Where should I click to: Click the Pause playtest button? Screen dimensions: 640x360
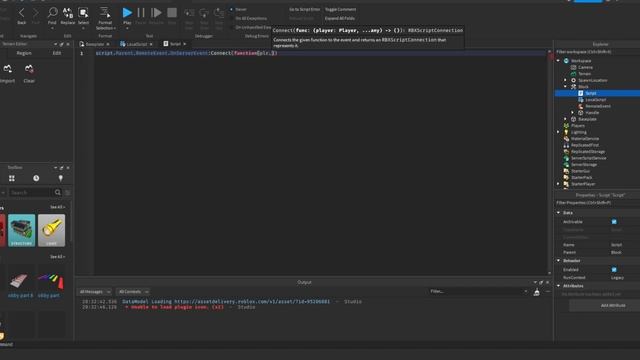pos(141,13)
